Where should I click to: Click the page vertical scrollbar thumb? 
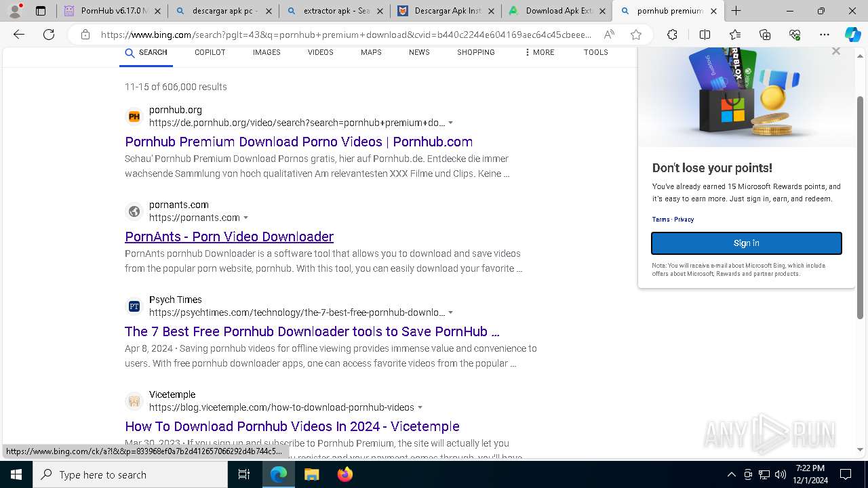tap(861, 207)
